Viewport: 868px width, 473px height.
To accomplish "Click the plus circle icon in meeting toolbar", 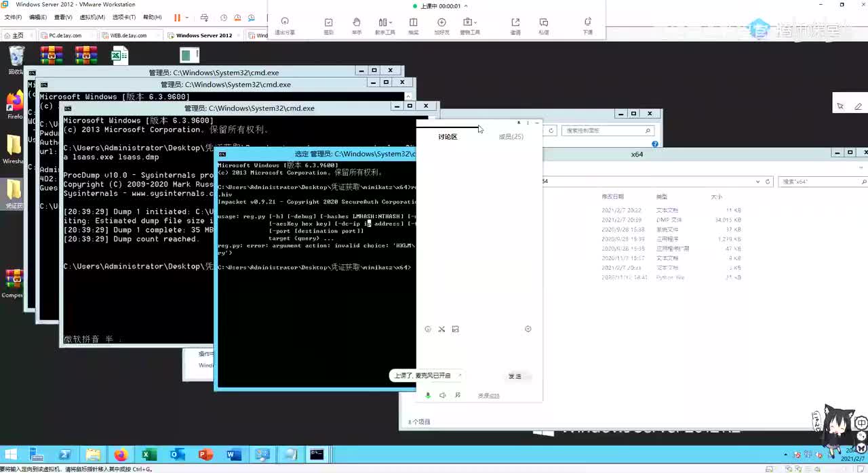I will (442, 22).
